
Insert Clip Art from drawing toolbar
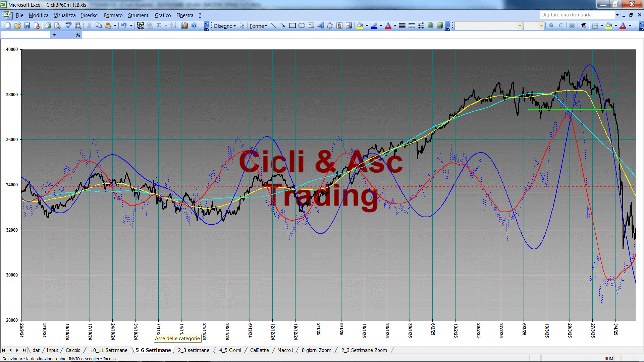[339, 25]
